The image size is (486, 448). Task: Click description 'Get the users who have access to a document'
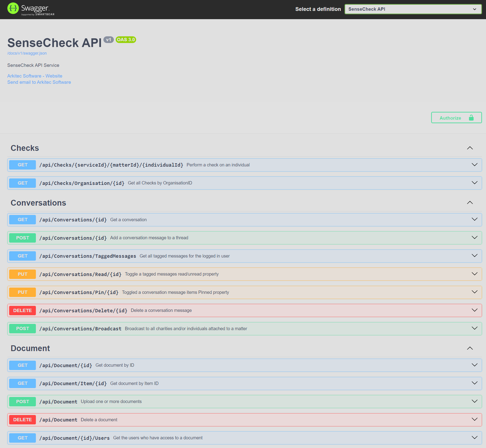click(158, 438)
